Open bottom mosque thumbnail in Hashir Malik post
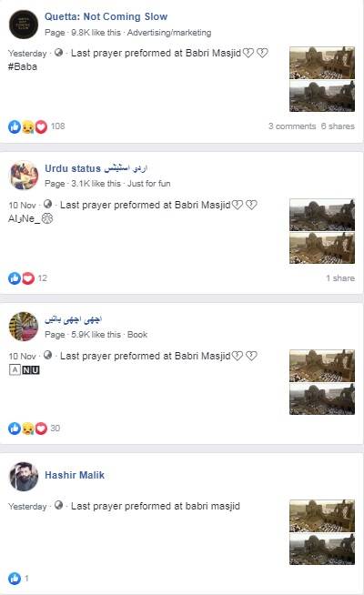Image resolution: width=364 pixels, height=595 pixels. 322,549
